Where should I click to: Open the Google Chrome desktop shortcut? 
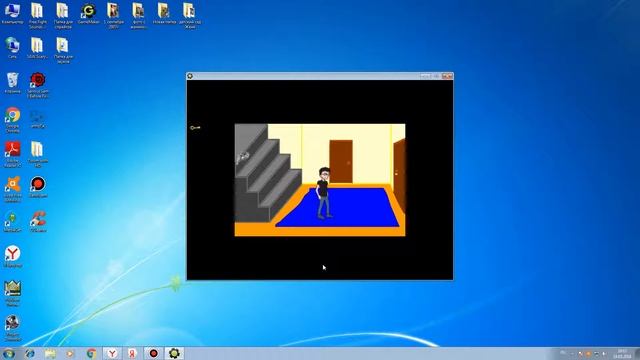pyautogui.click(x=12, y=120)
